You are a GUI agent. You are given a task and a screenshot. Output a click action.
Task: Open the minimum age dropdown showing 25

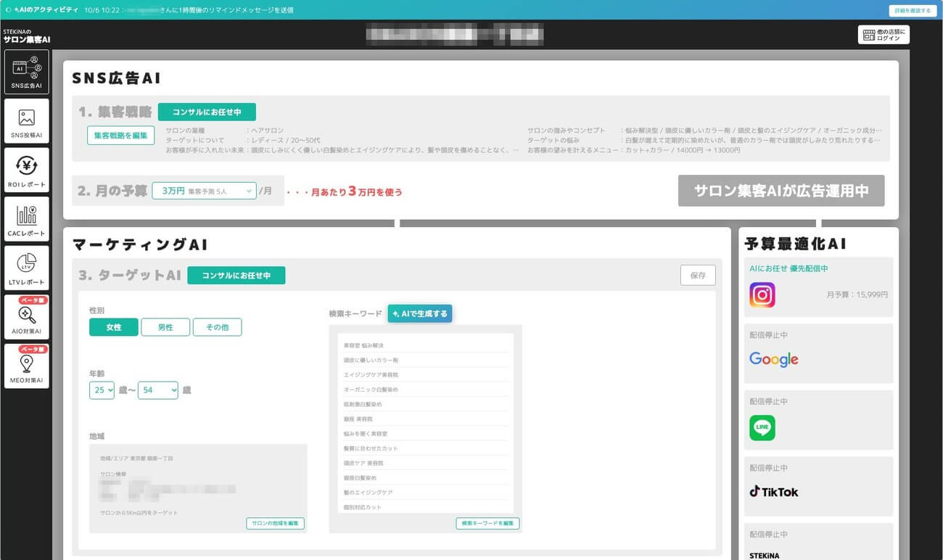(x=102, y=390)
